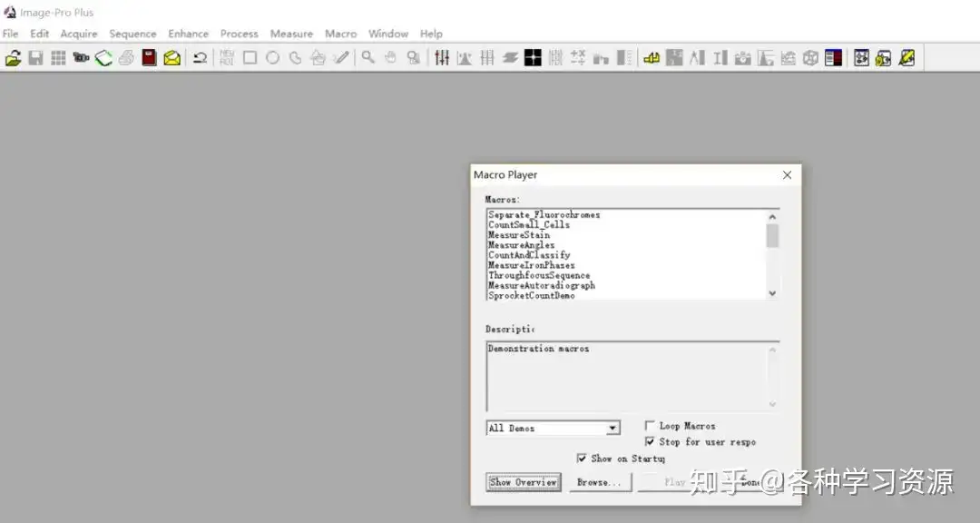This screenshot has width=980, height=523.
Task: Click macros list scroll up arrow
Action: coord(772,216)
